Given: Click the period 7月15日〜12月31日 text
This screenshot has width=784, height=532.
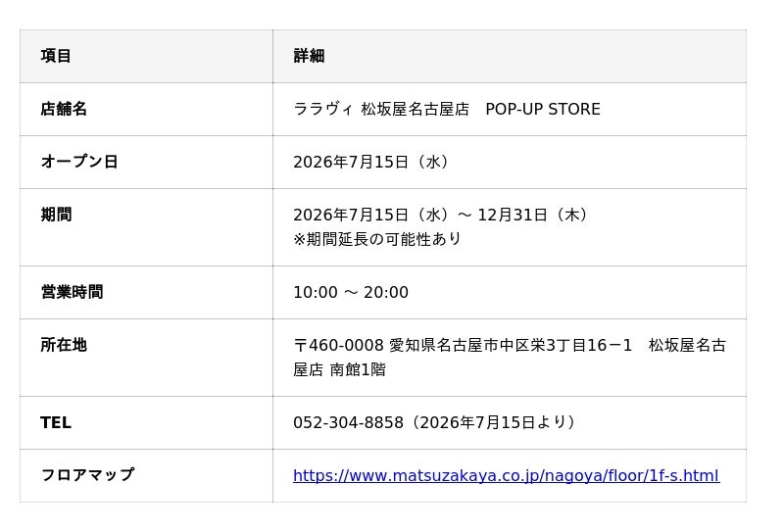Looking at the screenshot, I should coord(440,215).
